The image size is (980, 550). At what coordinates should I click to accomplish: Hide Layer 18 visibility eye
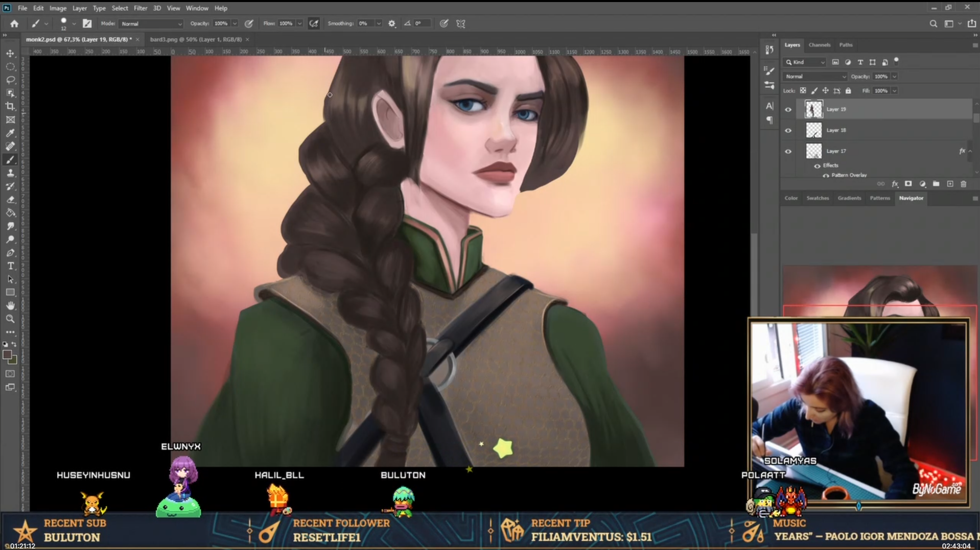click(x=788, y=131)
